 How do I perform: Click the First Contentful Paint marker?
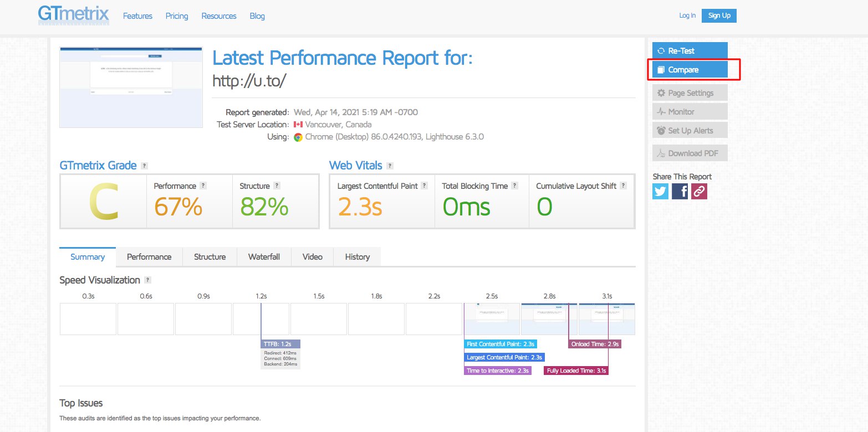click(501, 344)
